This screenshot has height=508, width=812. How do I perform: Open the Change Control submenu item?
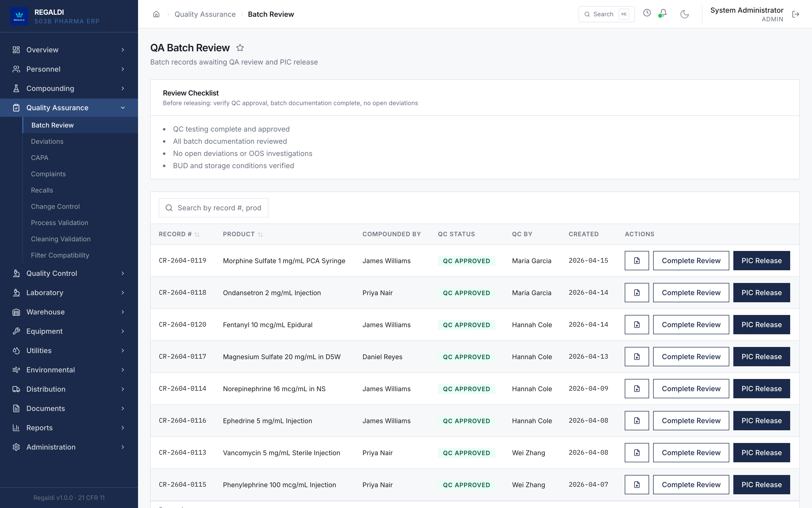[80, 206]
